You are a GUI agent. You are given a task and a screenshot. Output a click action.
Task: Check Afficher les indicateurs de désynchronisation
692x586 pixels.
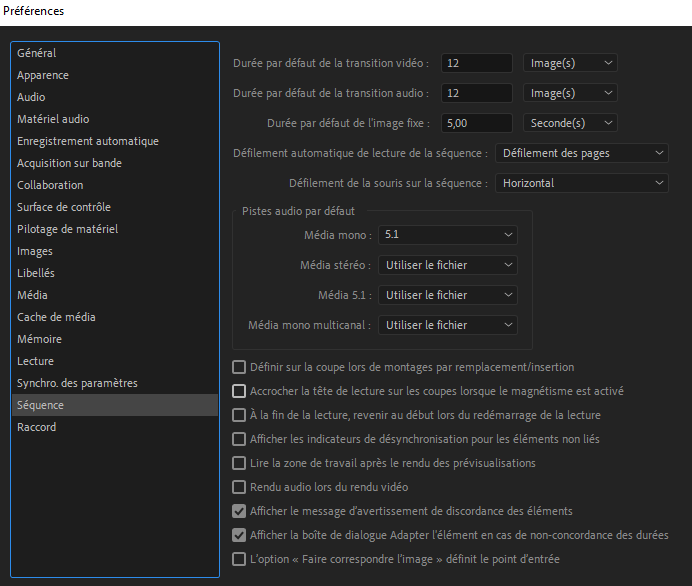pos(239,439)
